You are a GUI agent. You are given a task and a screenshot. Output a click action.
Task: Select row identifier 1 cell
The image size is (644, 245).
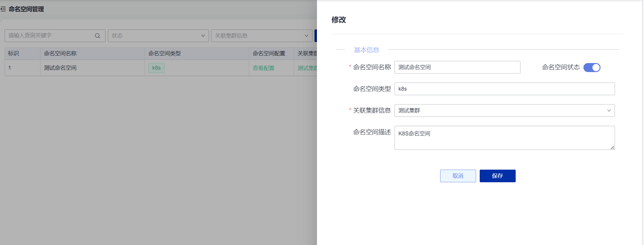tap(22, 68)
